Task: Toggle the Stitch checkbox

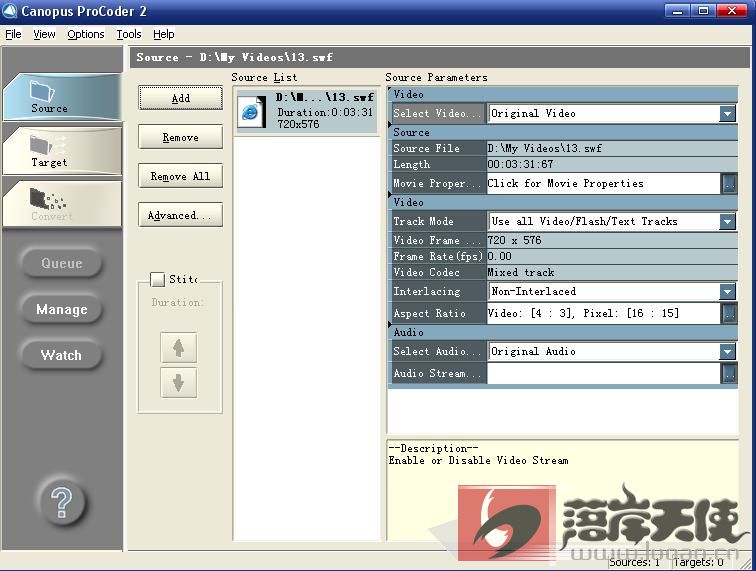Action: point(157,279)
